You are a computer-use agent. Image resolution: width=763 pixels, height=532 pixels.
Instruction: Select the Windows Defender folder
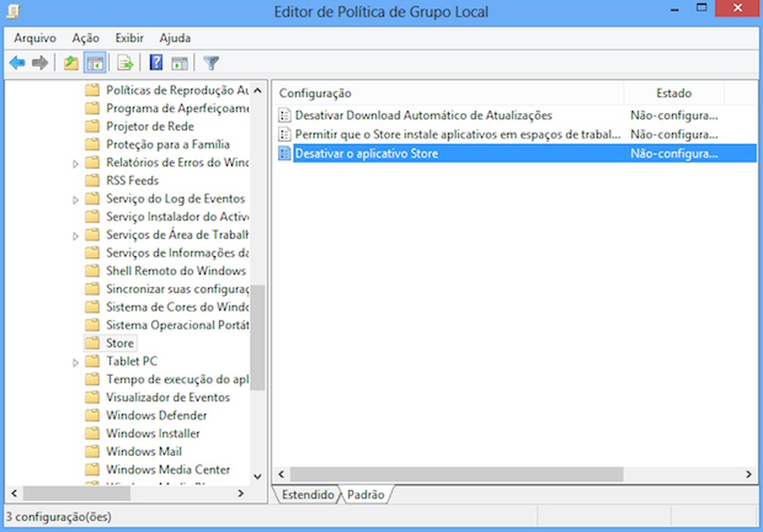pyautogui.click(x=156, y=415)
